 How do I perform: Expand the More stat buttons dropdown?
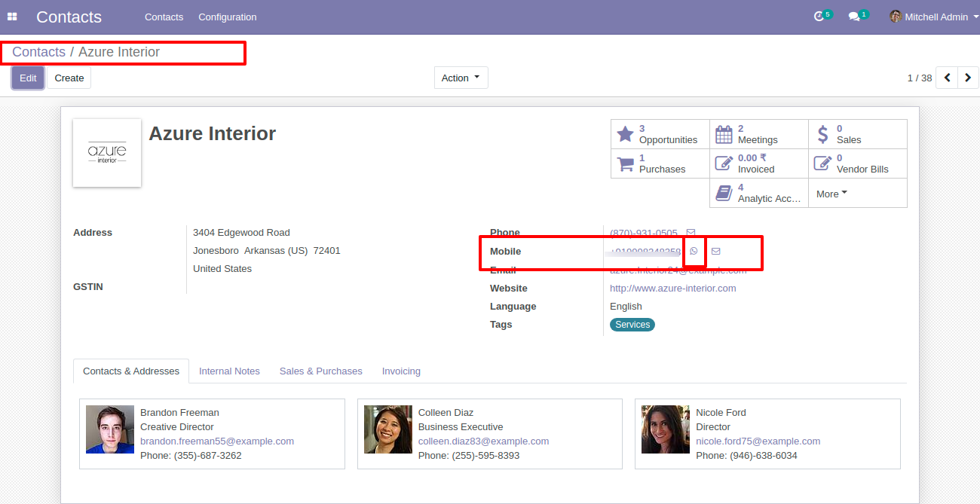coord(831,194)
